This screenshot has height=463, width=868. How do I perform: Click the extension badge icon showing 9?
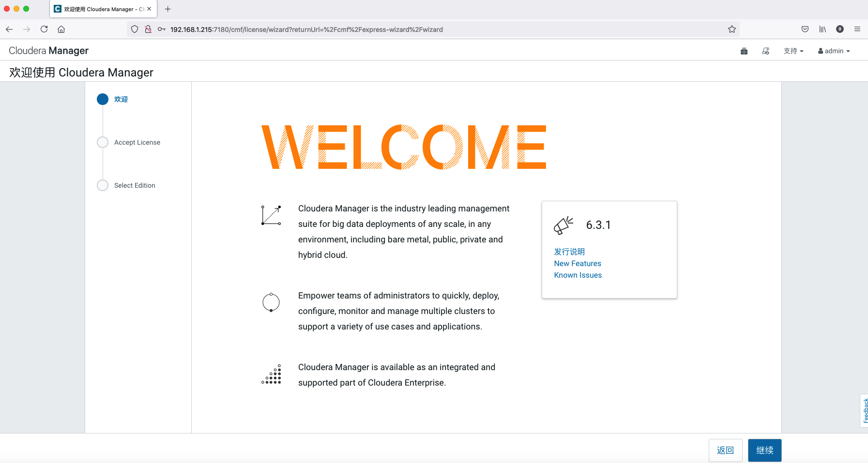click(x=840, y=29)
